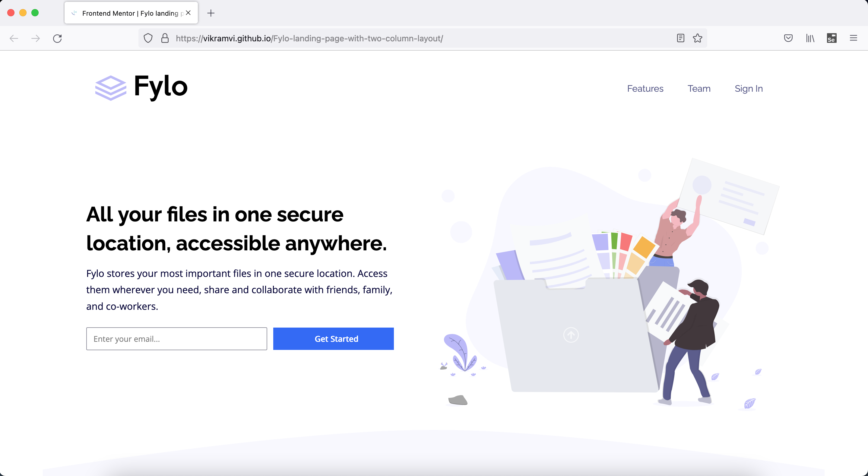868x476 pixels.
Task: Click the browser history/library icon
Action: click(811, 38)
